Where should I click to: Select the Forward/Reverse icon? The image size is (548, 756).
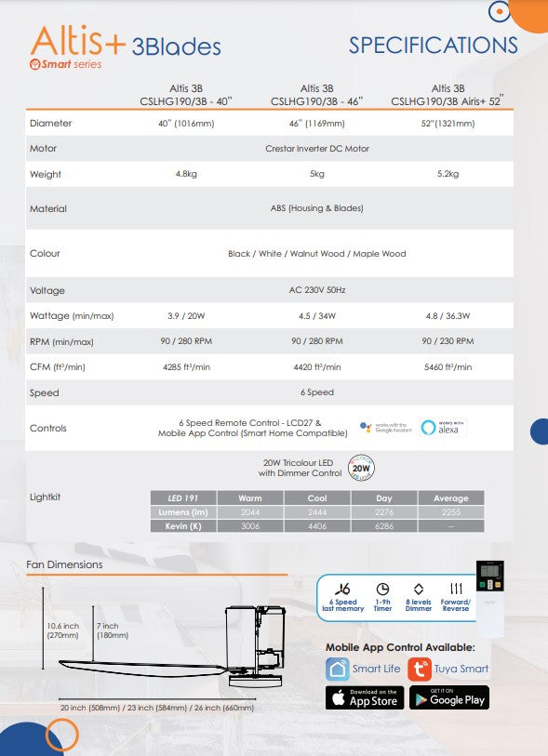456,589
